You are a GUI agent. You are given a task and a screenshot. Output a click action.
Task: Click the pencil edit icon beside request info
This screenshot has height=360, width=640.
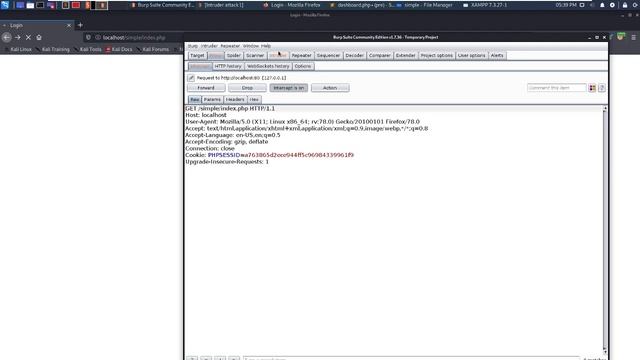click(191, 78)
